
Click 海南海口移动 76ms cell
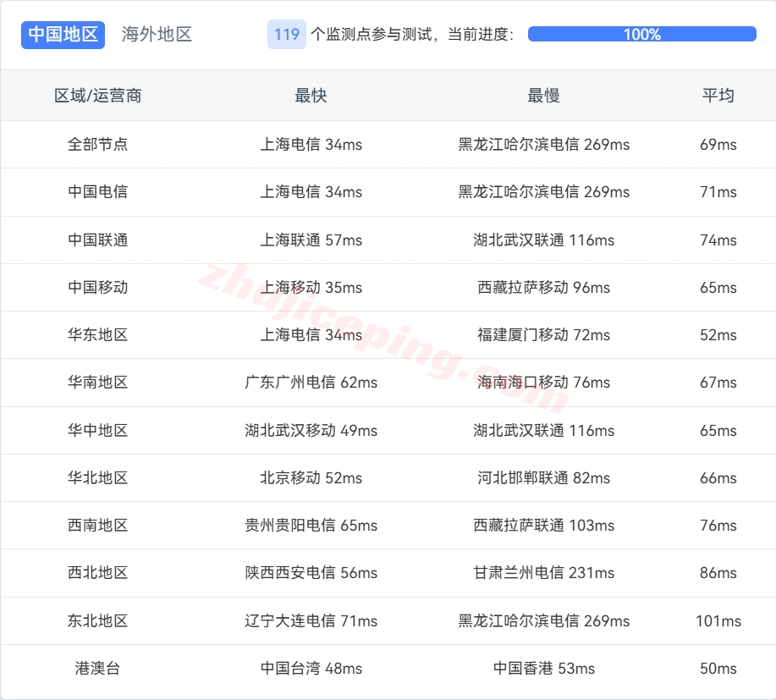(543, 383)
